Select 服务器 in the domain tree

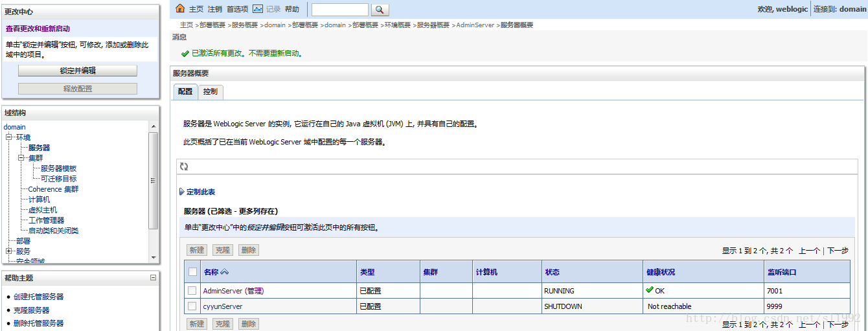(40, 148)
